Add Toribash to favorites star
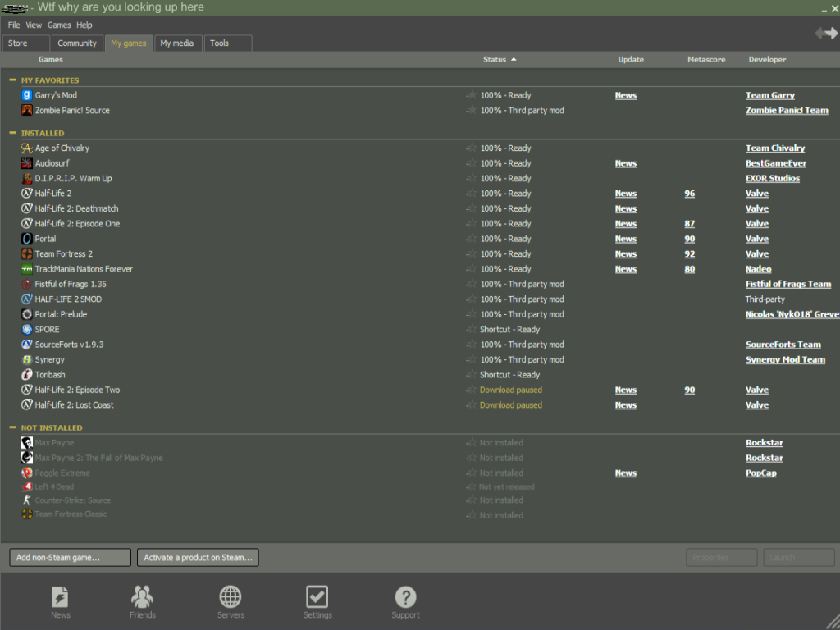 pyautogui.click(x=471, y=374)
